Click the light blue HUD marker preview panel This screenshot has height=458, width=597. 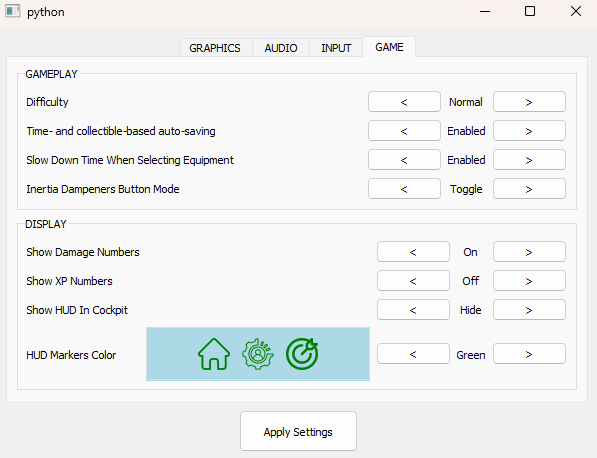258,354
